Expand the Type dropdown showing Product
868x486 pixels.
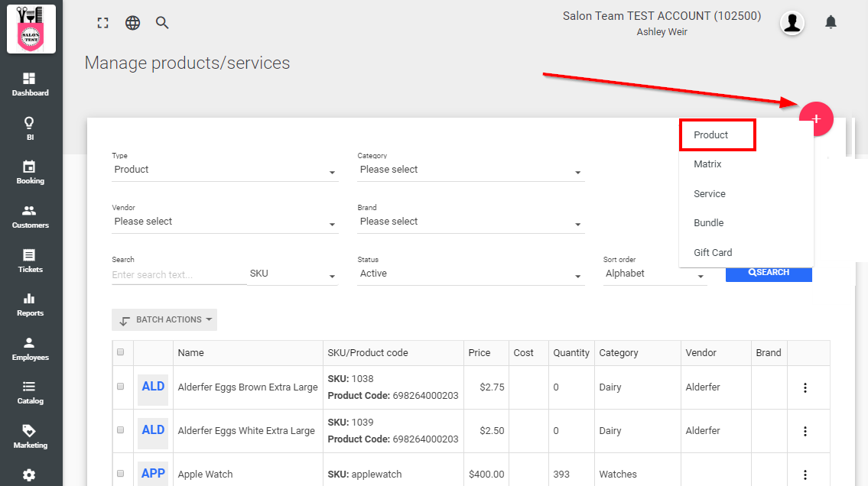[224, 170]
